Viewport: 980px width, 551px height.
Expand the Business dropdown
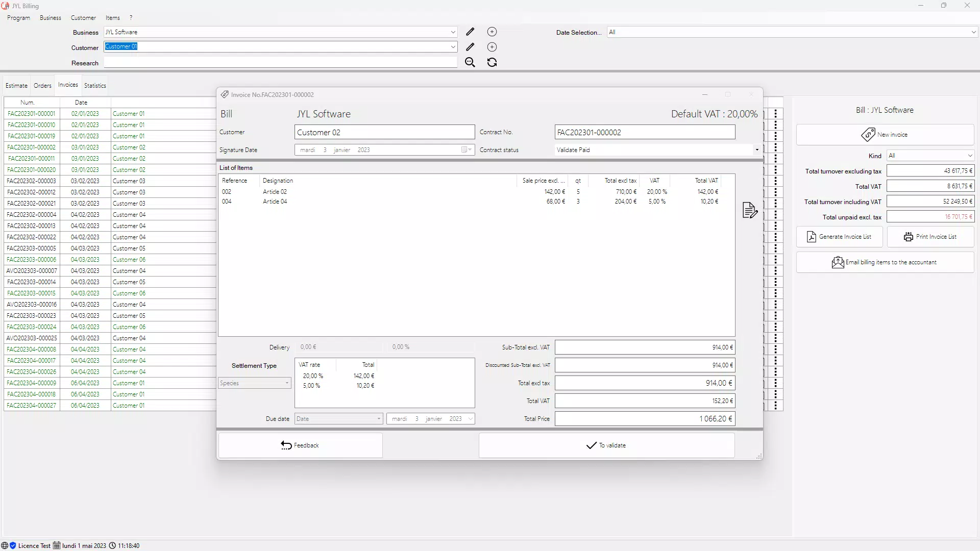(453, 32)
